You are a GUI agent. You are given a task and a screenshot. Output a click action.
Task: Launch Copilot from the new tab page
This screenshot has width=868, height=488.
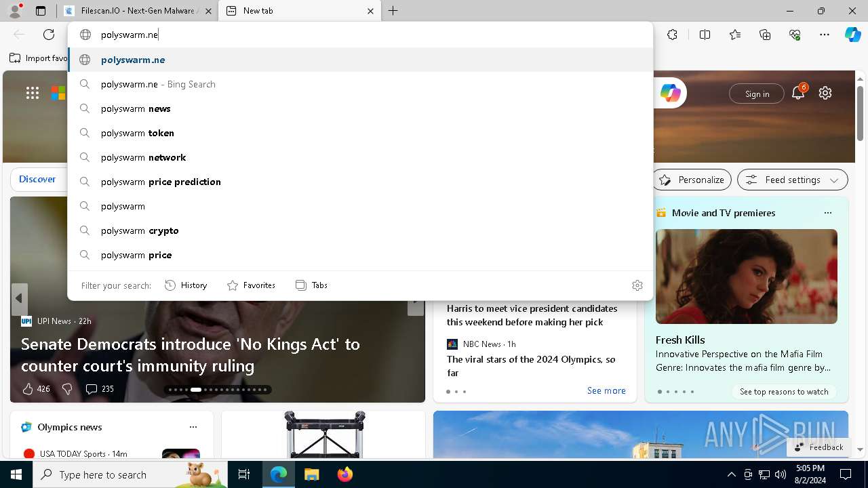(670, 94)
